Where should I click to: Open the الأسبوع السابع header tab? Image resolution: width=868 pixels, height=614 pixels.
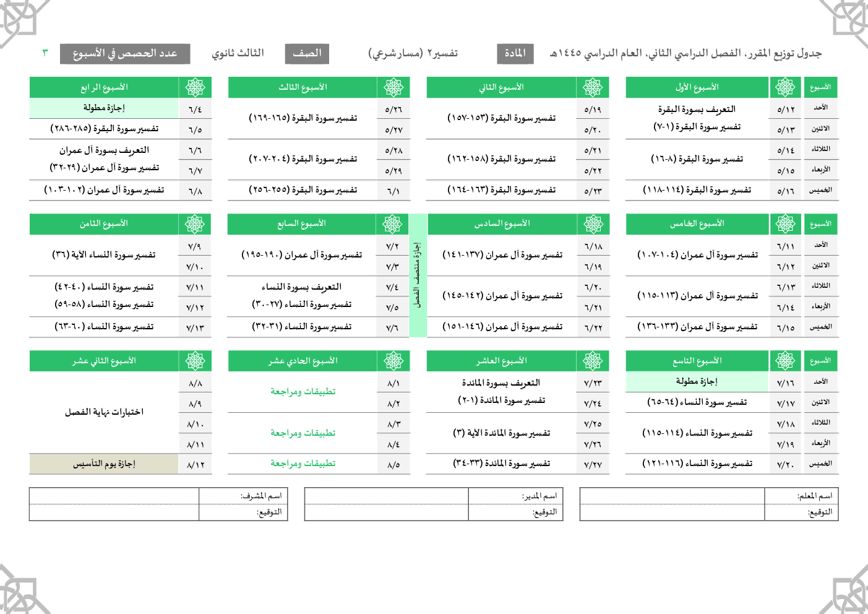[302, 223]
